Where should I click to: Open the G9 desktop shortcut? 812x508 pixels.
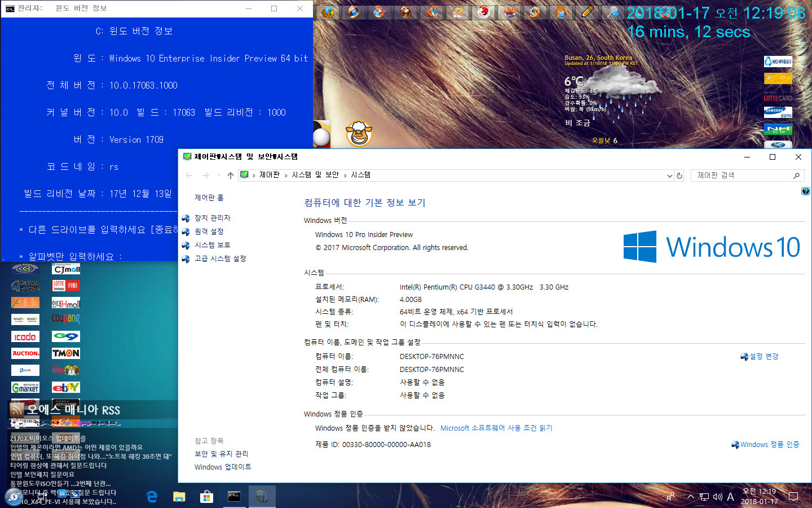click(x=66, y=336)
